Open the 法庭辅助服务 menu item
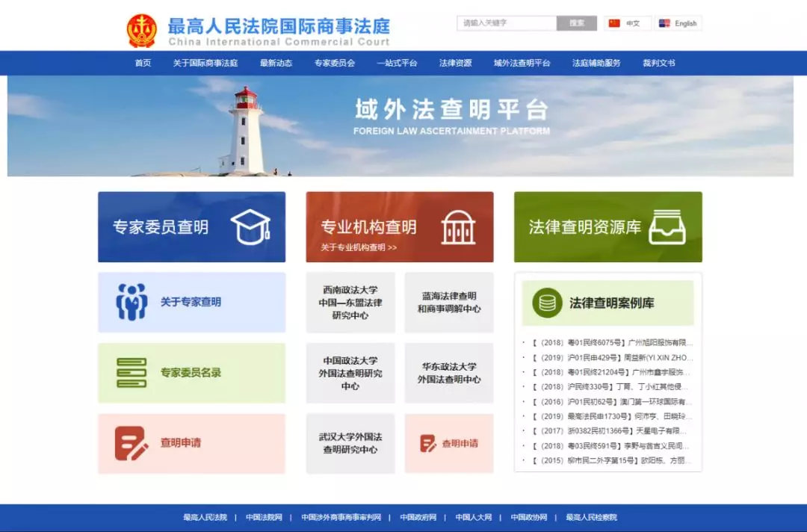Viewport: 807px width, 532px height. pyautogui.click(x=596, y=64)
